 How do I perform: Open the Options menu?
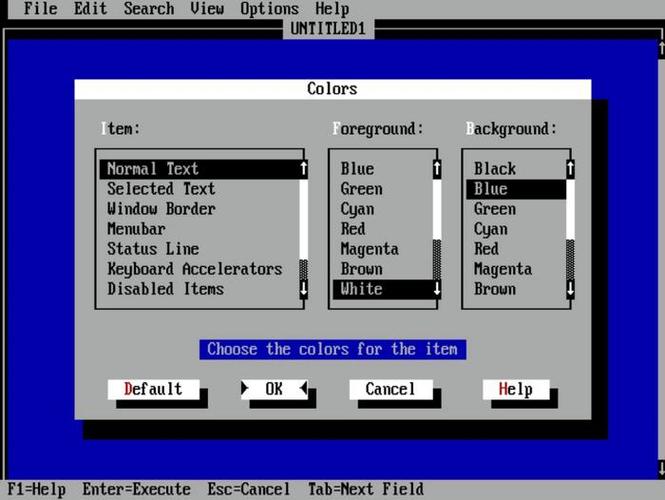[269, 8]
